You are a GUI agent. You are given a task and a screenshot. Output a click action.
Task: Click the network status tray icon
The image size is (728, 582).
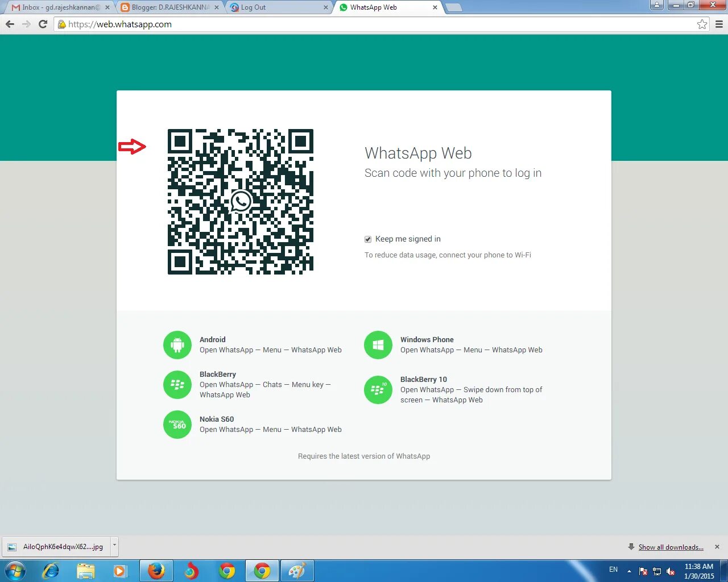point(657,571)
